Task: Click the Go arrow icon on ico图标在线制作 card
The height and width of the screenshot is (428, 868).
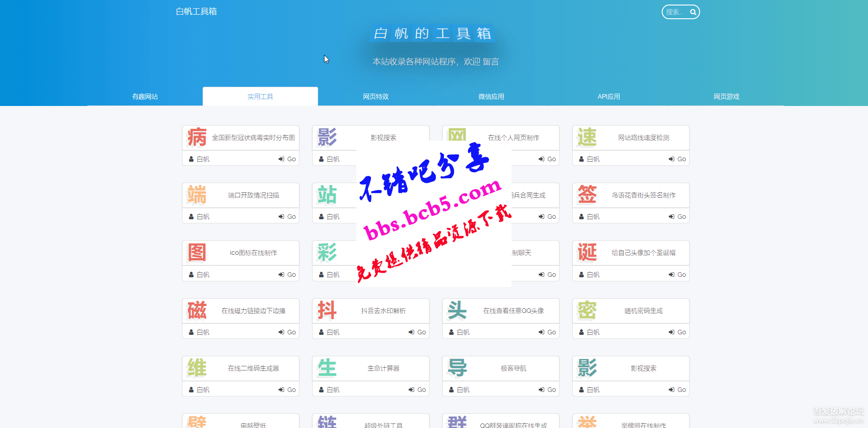Action: click(282, 275)
